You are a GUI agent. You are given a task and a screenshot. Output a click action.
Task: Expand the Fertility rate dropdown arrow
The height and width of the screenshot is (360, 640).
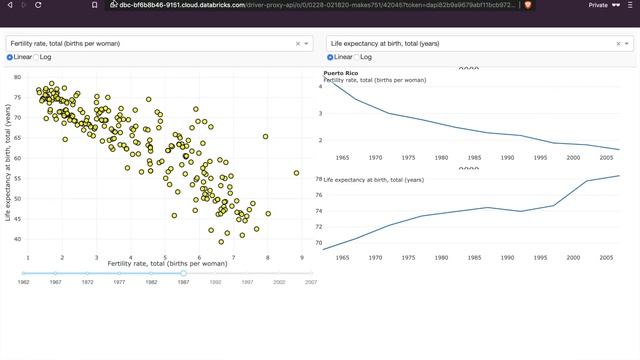point(306,44)
